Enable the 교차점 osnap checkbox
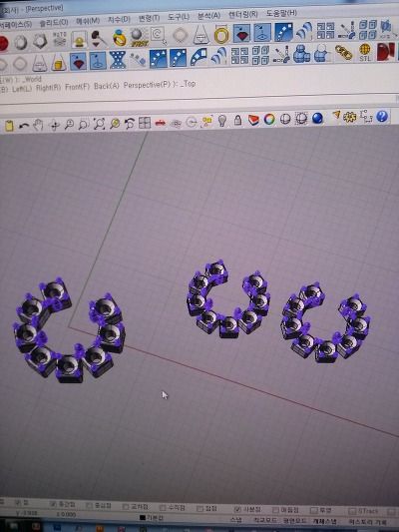Image resolution: width=399 pixels, height=532 pixels. [x=126, y=507]
